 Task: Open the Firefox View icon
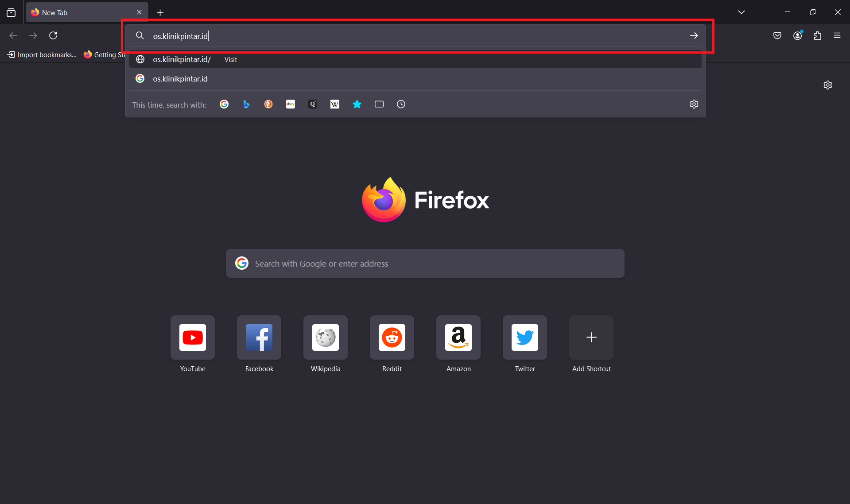11,12
